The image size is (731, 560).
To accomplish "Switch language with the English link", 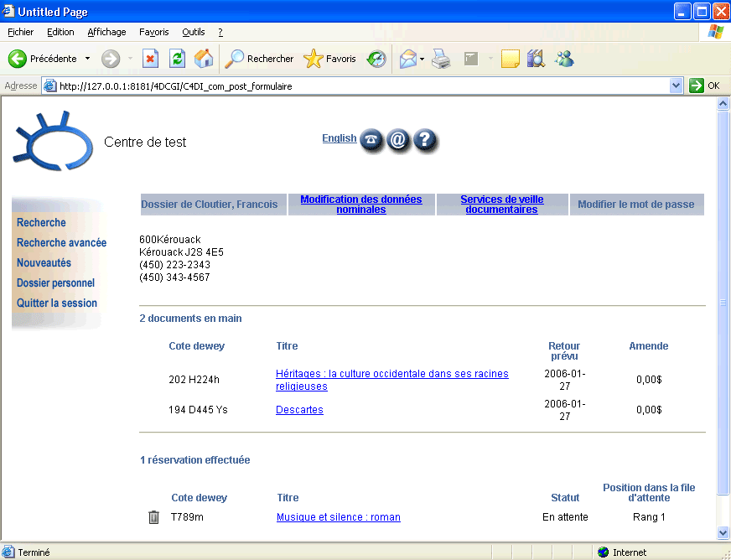I will (x=339, y=138).
